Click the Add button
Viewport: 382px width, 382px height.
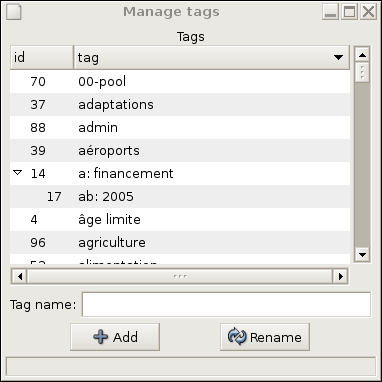tap(115, 337)
